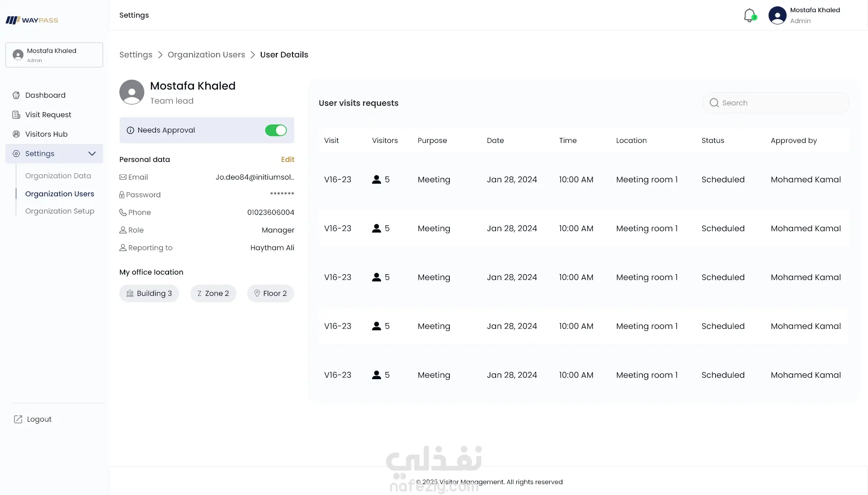Click the notification bell icon
868x495 pixels.
[x=749, y=15]
